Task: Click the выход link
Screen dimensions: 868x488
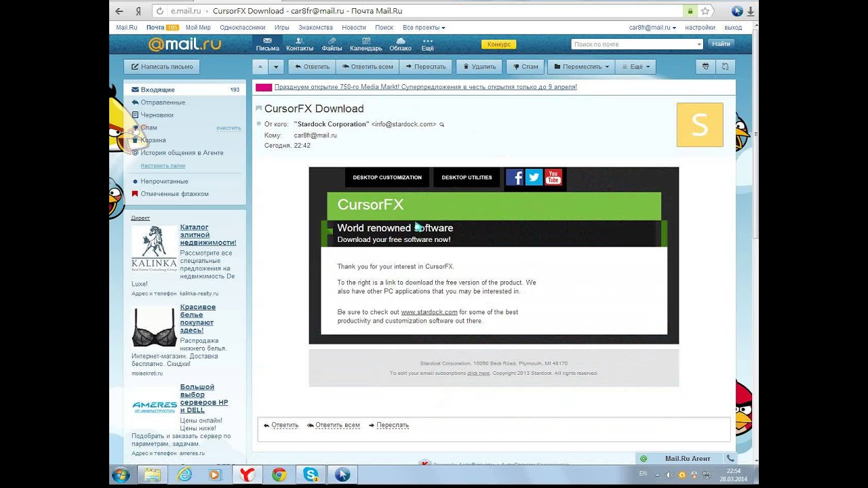Action: pyautogui.click(x=733, y=28)
